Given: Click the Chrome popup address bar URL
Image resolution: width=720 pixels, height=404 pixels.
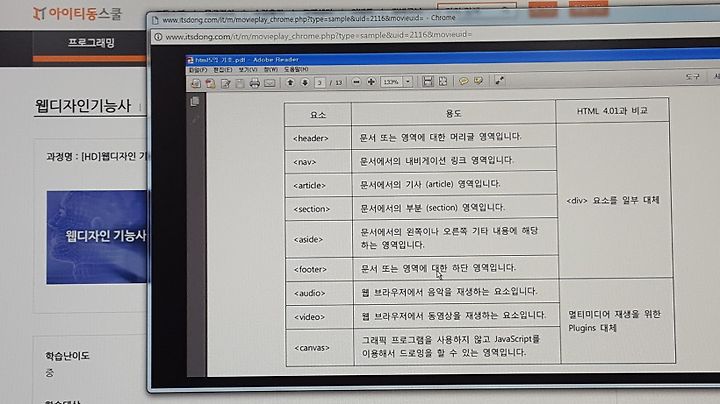Looking at the screenshot, I should pyautogui.click(x=319, y=35).
